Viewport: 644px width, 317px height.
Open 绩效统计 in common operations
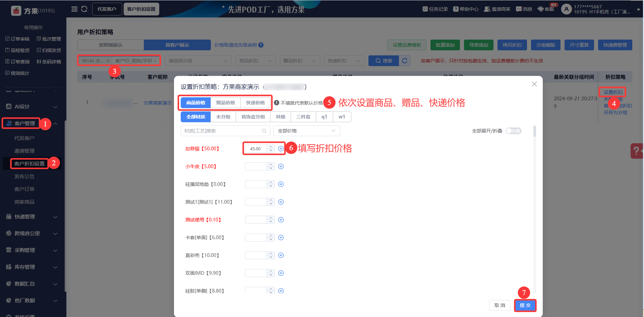(x=17, y=73)
